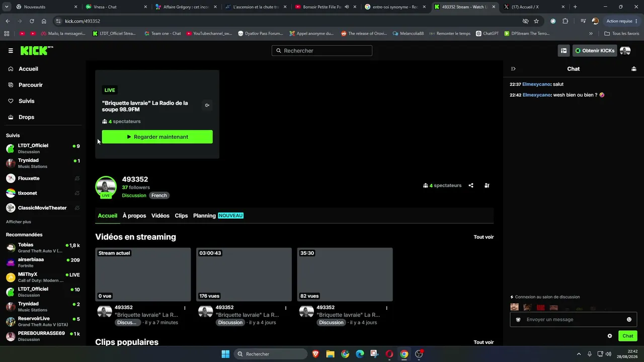This screenshot has width=644, height=362.
Task: Reload the page in browser toolbar
Action: (32, 21)
